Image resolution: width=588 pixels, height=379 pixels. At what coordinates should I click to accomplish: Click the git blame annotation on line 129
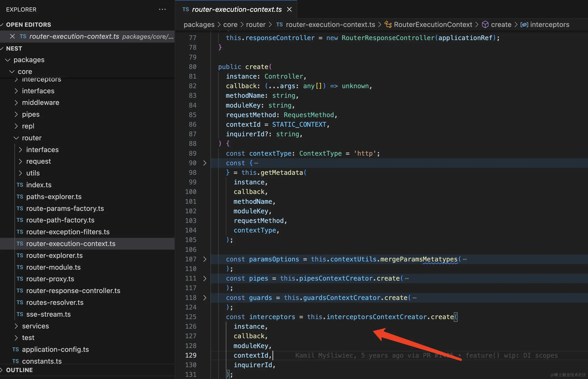(x=426, y=355)
